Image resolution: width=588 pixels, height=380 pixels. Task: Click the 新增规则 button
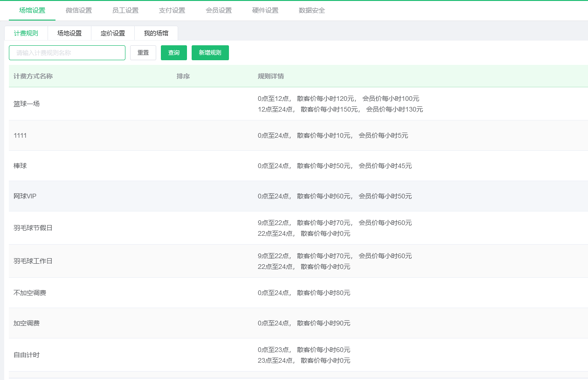tap(210, 53)
